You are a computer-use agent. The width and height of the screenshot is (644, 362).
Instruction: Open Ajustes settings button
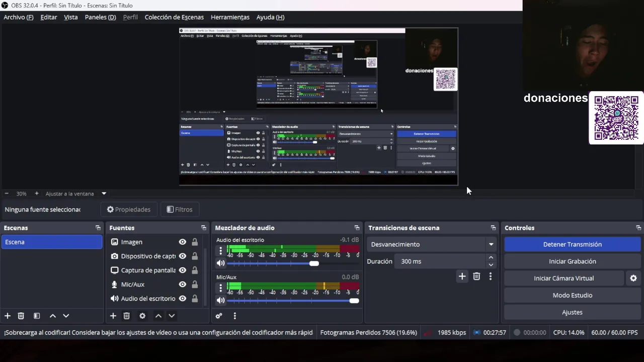pyautogui.click(x=573, y=312)
